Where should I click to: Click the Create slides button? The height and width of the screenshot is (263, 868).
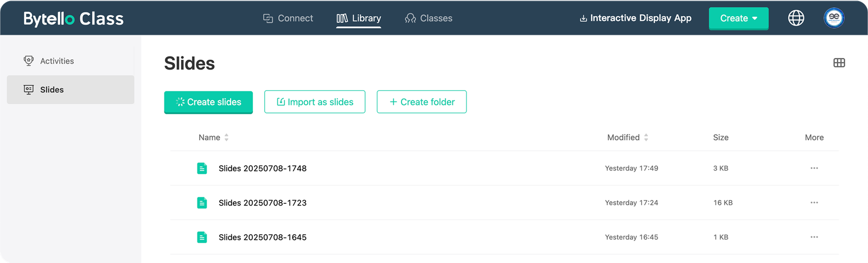208,102
